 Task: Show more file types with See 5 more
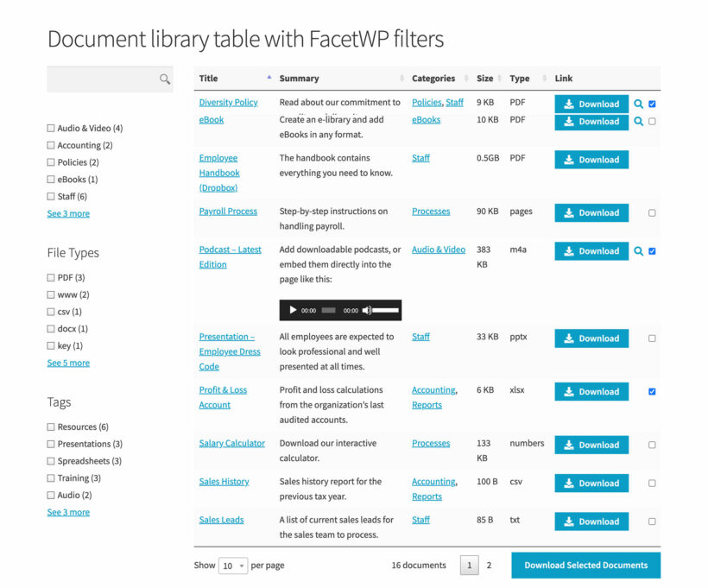tap(67, 363)
